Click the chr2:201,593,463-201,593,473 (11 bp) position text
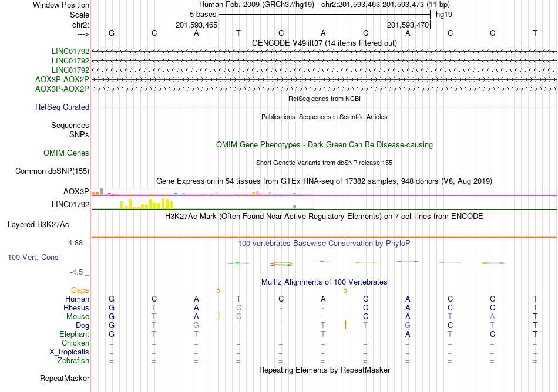The image size is (558, 392). [385, 5]
